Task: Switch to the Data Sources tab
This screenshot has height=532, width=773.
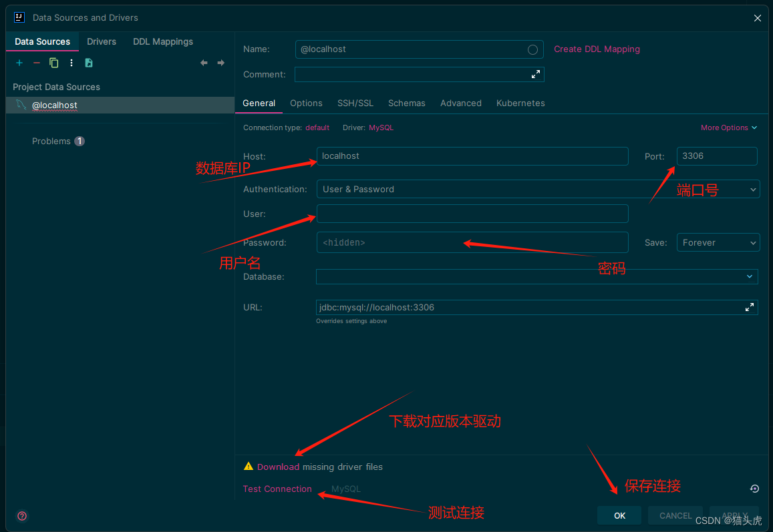Action: (x=42, y=42)
